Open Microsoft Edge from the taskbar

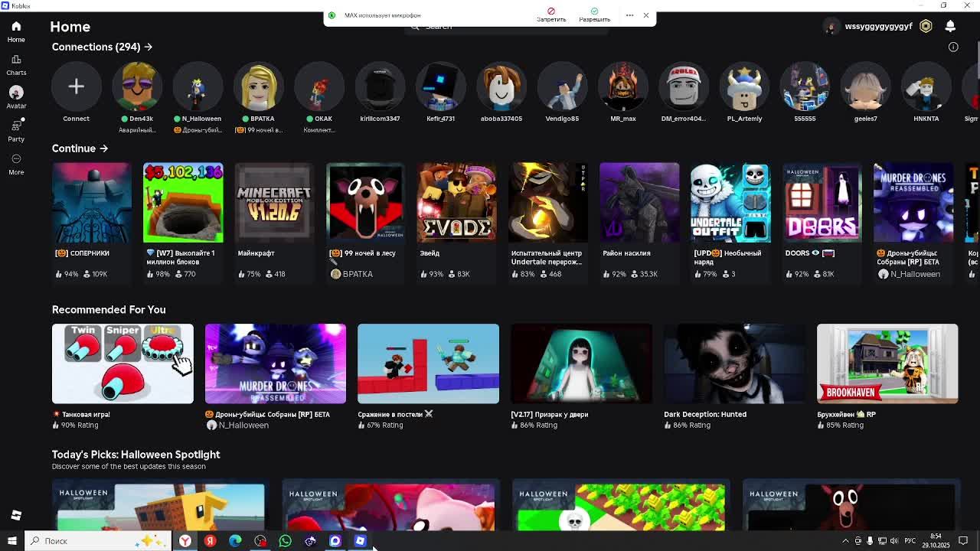(235, 541)
